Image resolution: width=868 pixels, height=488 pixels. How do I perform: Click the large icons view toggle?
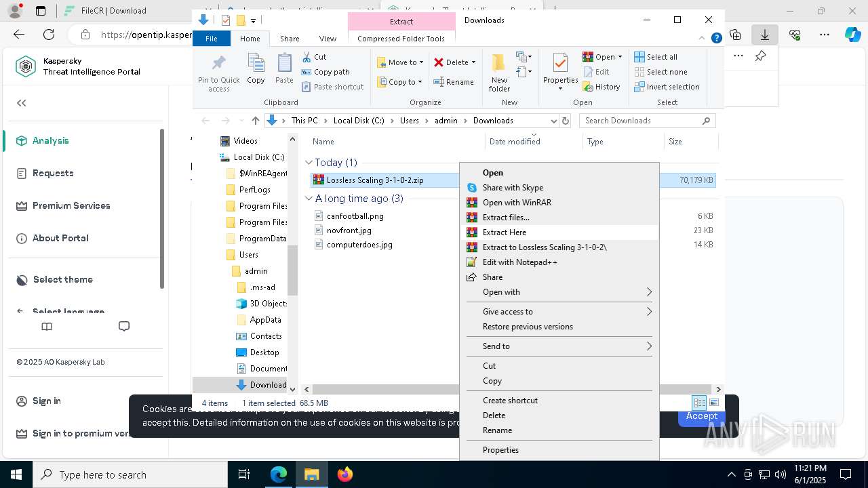713,403
